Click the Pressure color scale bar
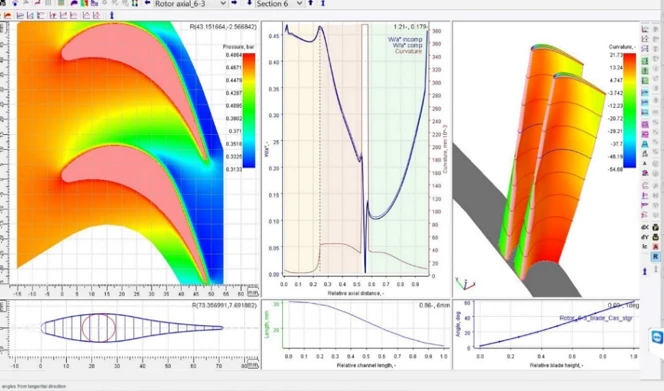The height and width of the screenshot is (391, 664). 249,111
